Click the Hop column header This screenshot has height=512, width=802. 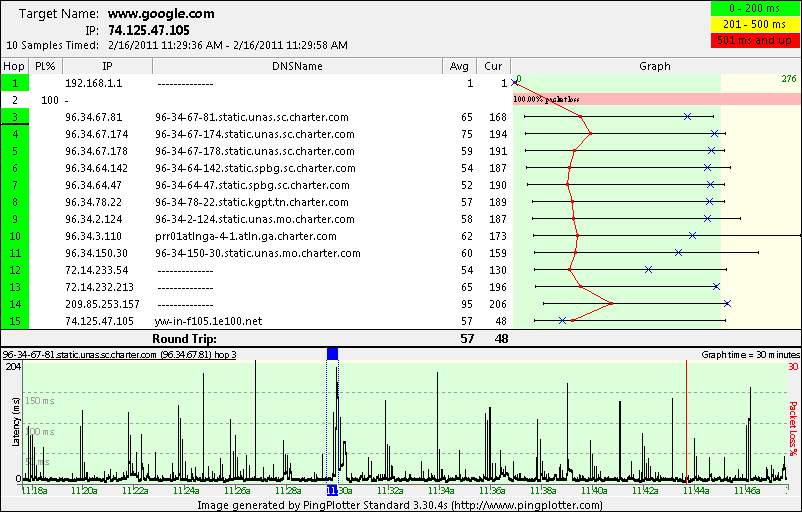point(15,66)
